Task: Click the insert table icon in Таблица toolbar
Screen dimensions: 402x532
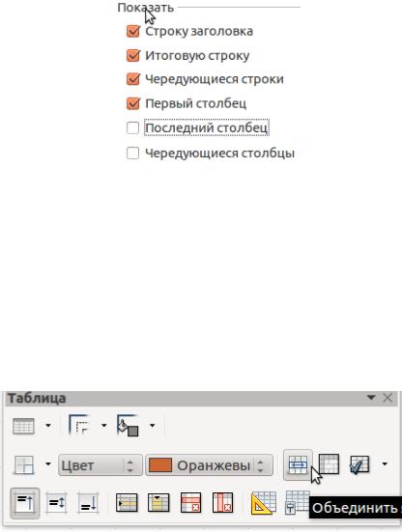Action: pyautogui.click(x=23, y=426)
